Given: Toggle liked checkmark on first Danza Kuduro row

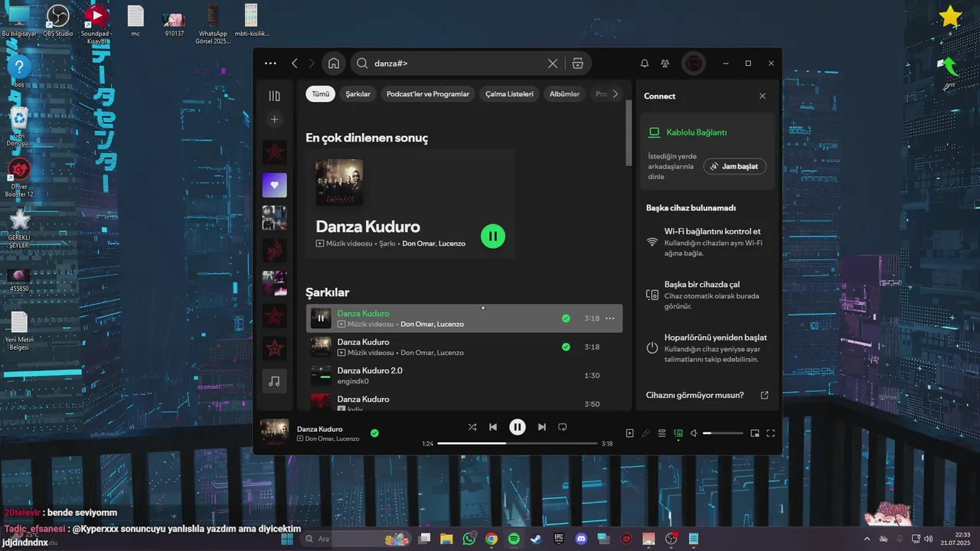Looking at the screenshot, I should pos(566,318).
